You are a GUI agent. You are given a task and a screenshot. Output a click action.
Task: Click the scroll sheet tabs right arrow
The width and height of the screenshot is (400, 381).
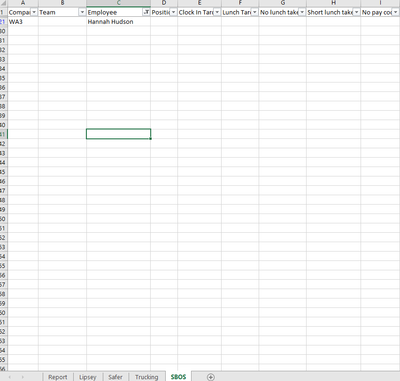[x=23, y=377]
